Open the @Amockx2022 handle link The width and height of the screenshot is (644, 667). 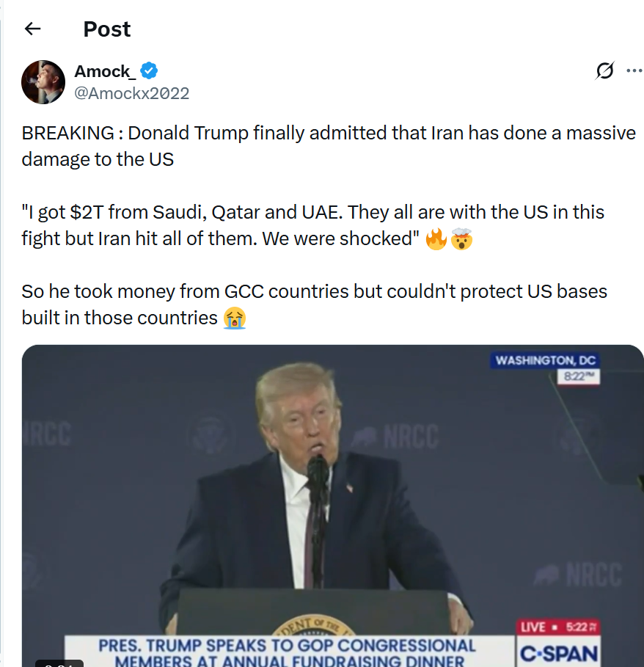point(132,93)
